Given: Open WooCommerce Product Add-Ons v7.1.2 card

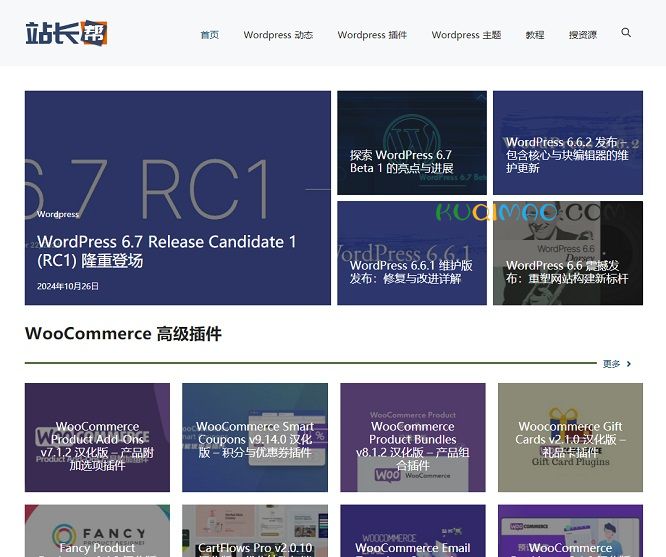Looking at the screenshot, I should 97,438.
